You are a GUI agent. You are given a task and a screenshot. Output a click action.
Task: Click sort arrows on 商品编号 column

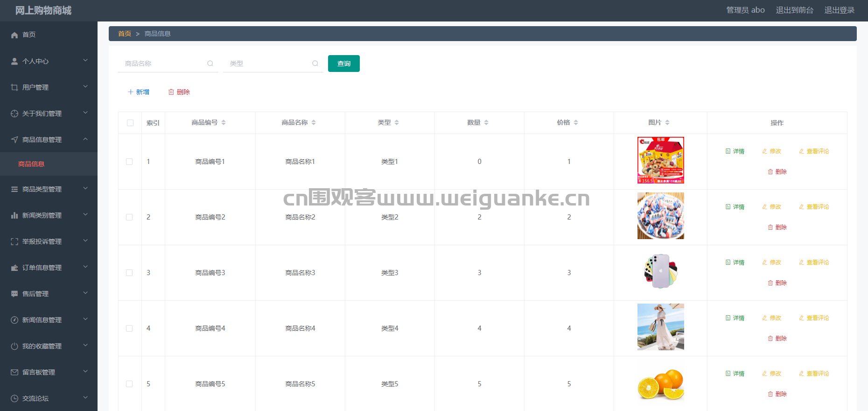(x=224, y=122)
